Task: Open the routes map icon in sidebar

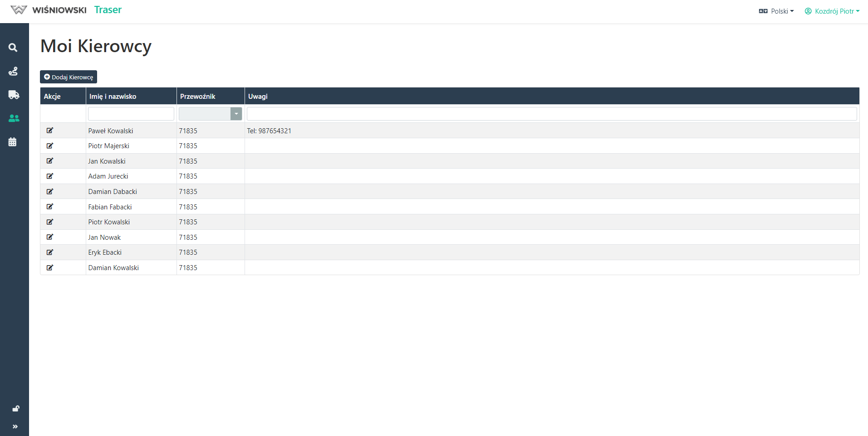Action: click(x=13, y=71)
